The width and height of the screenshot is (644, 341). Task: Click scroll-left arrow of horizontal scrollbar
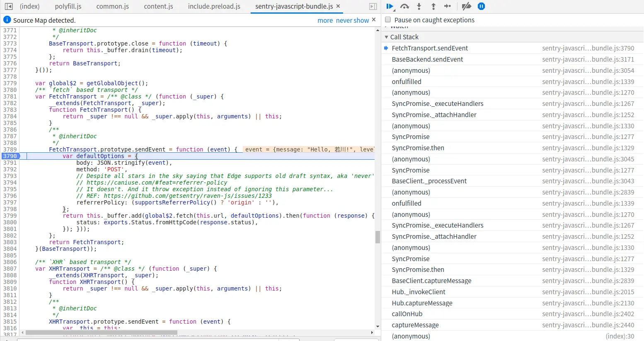tap(22, 332)
